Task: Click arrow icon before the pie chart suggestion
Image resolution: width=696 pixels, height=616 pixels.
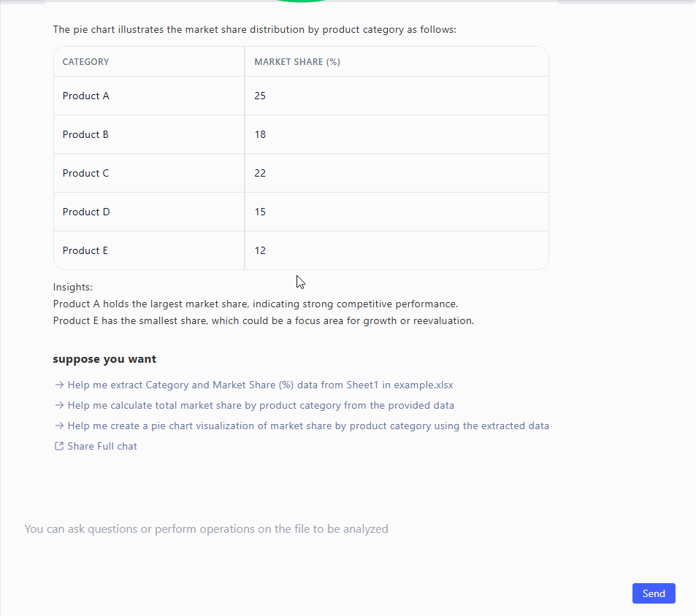Action: click(59, 426)
